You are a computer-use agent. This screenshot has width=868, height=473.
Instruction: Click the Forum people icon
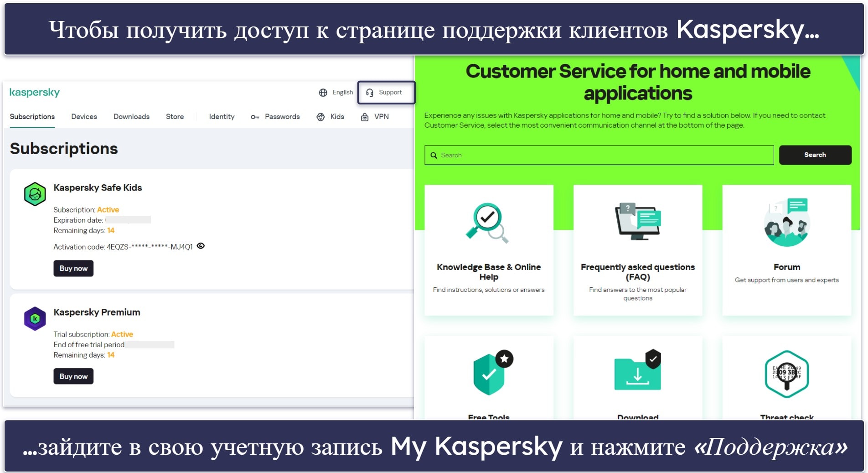tap(786, 223)
